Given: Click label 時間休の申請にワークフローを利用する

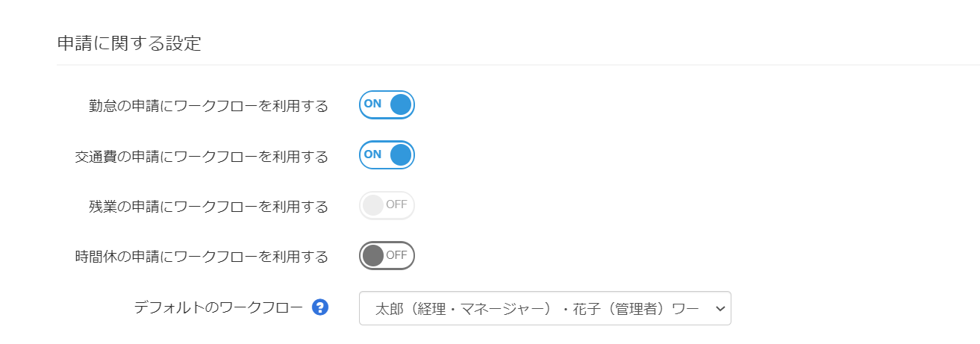Looking at the screenshot, I should click(x=202, y=257).
